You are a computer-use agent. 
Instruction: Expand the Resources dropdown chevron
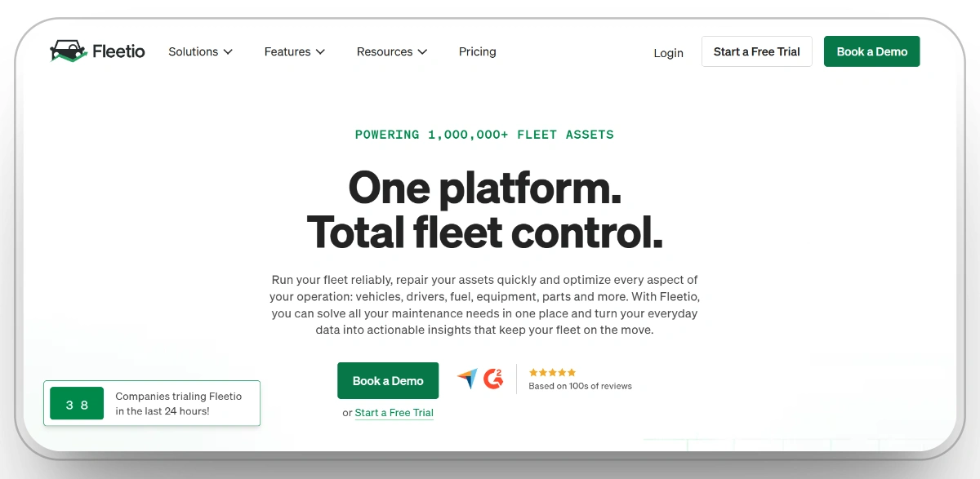tap(422, 52)
